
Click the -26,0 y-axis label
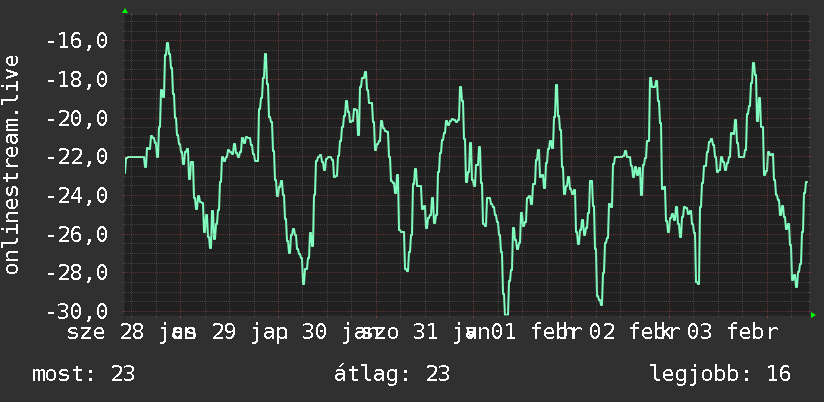[x=77, y=234]
